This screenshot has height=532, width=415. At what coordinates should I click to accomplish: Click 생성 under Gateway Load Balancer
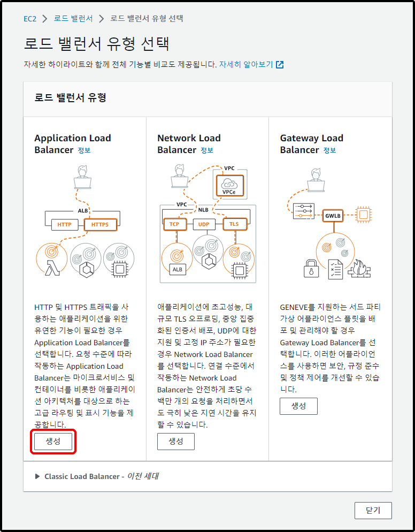(x=299, y=406)
